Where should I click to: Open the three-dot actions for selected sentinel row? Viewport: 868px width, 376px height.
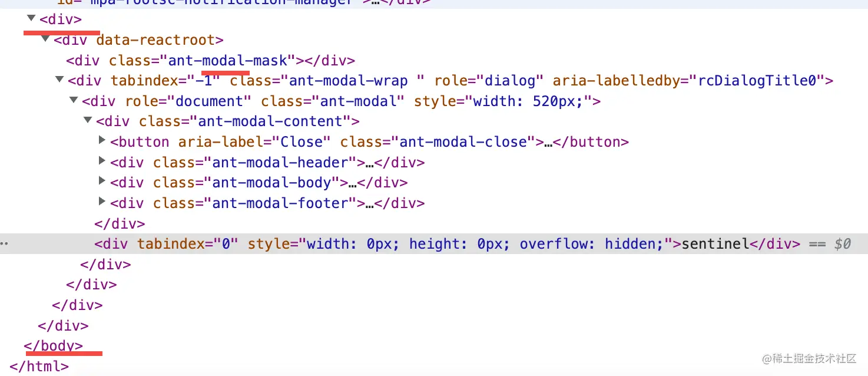click(x=4, y=243)
